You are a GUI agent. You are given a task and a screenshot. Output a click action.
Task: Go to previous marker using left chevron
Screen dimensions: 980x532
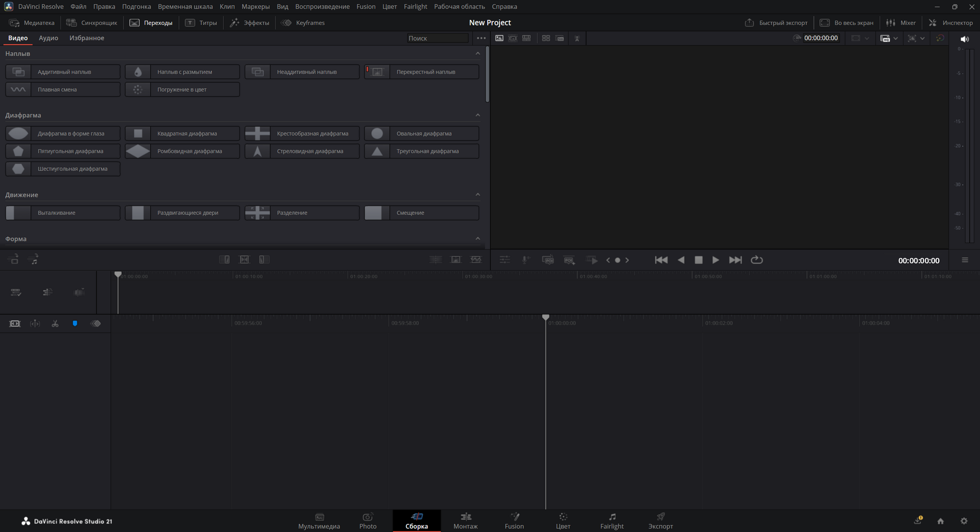pyautogui.click(x=608, y=260)
